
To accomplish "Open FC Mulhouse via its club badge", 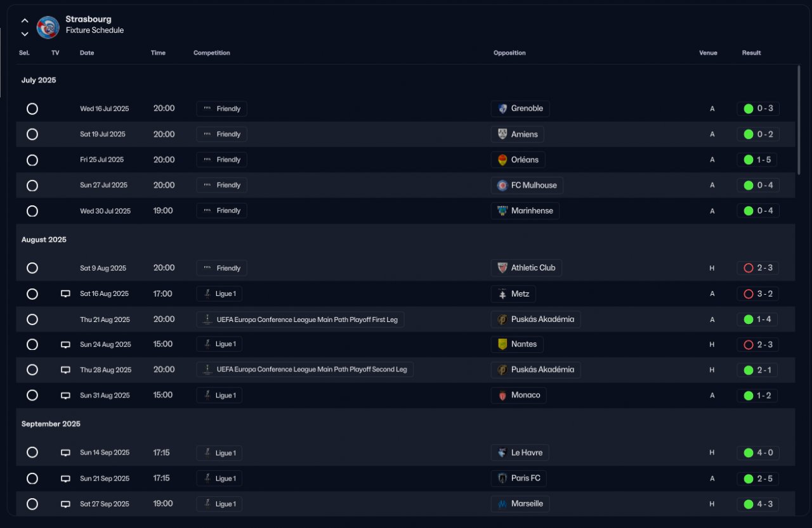I will tap(502, 185).
